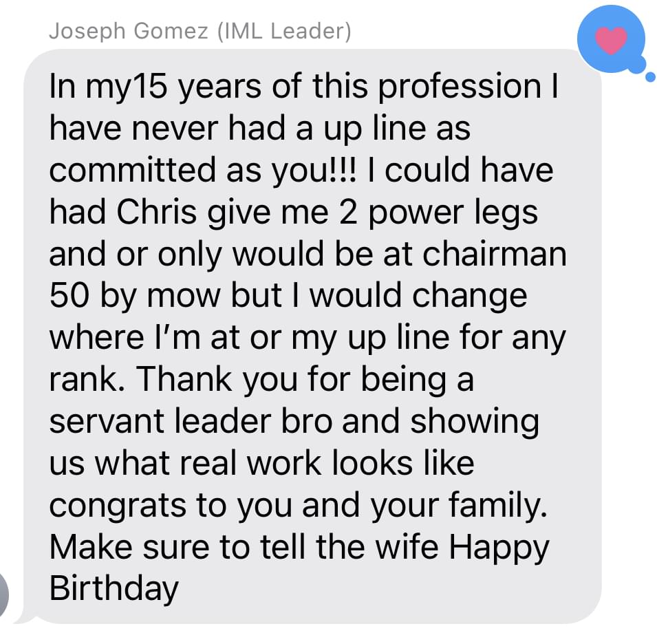Click the word 'profession' in the first line
This screenshot has width=657, height=644.
point(460,87)
